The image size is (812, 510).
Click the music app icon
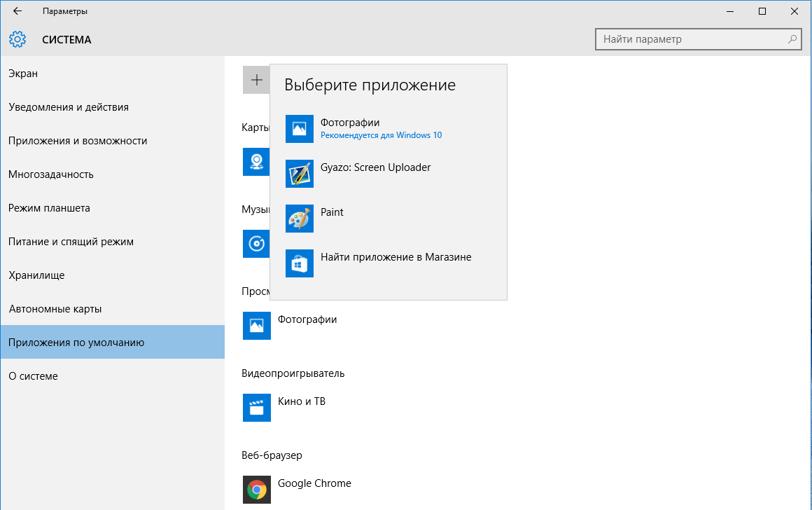point(255,244)
